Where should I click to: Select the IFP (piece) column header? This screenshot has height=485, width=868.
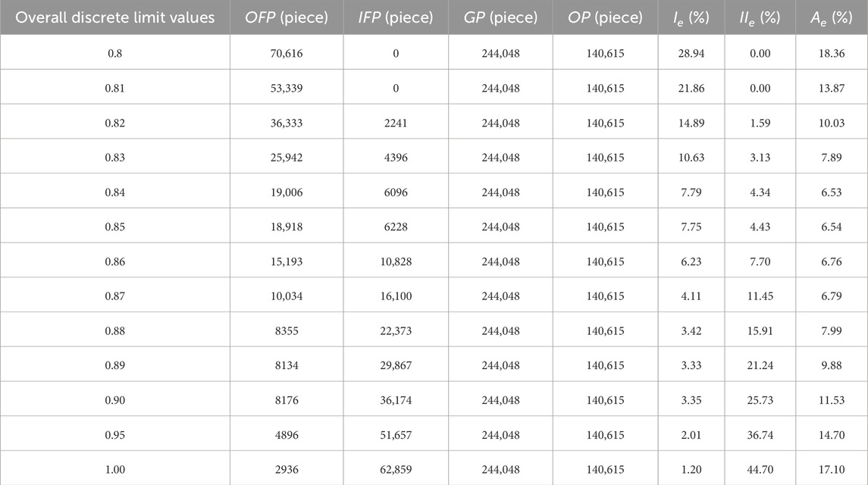tap(395, 17)
